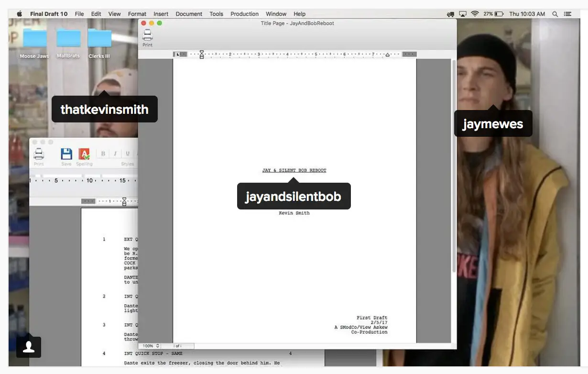Open the Format menu
The height and width of the screenshot is (374, 588).
coord(137,14)
